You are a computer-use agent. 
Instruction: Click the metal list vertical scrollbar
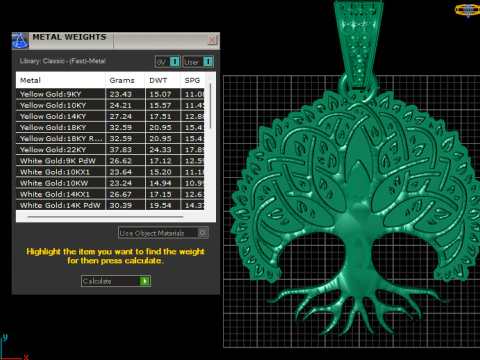pyautogui.click(x=210, y=106)
